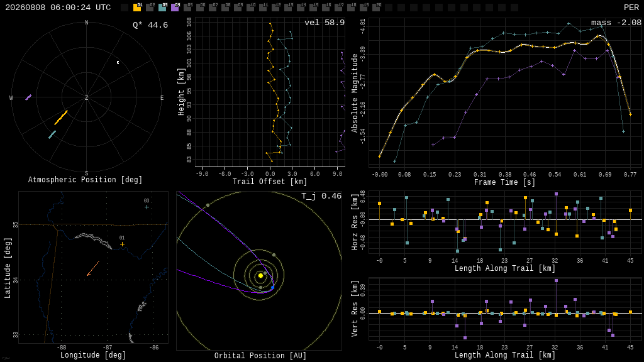Enable the gray station 02 box
Screen dimensions: 644x362
pyautogui.click(x=150, y=8)
